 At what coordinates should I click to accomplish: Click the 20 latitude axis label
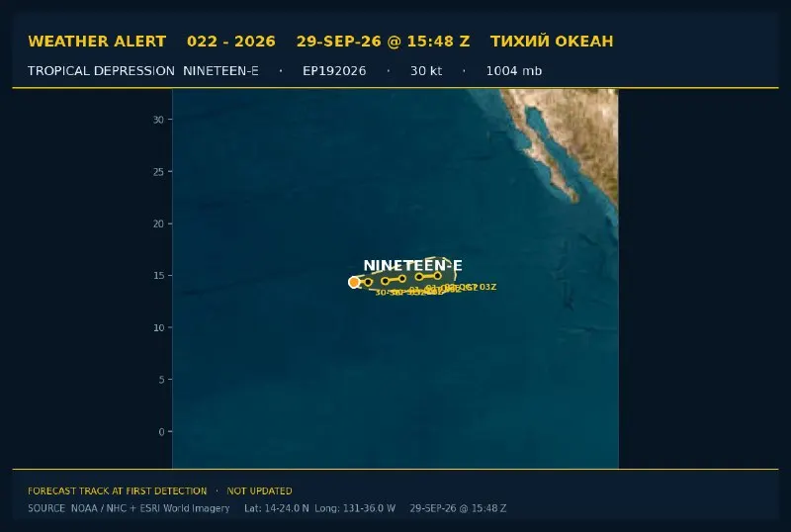pos(158,223)
